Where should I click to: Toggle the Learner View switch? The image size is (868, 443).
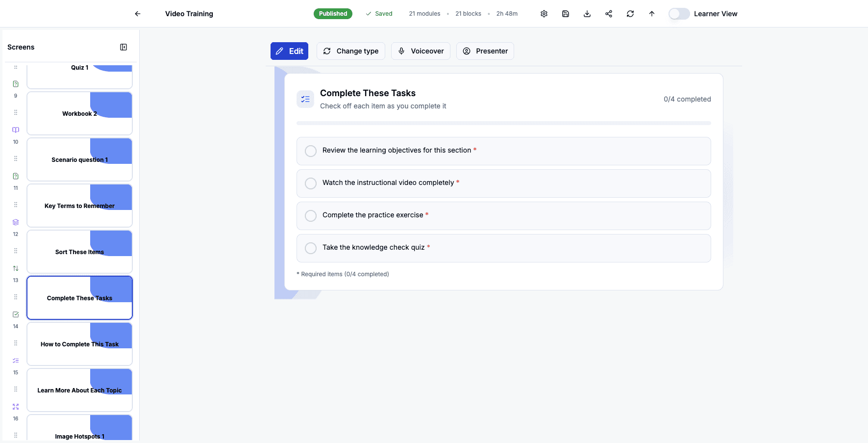click(x=679, y=14)
